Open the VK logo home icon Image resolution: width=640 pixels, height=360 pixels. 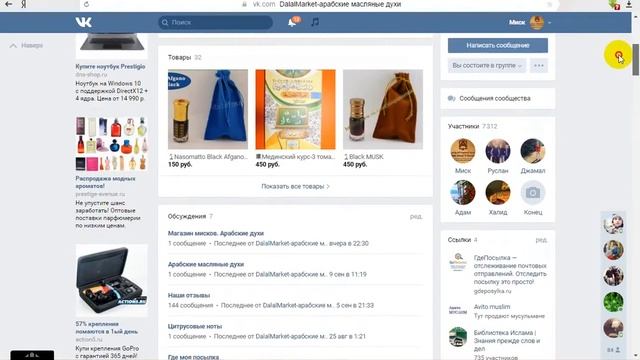pyautogui.click(x=84, y=22)
